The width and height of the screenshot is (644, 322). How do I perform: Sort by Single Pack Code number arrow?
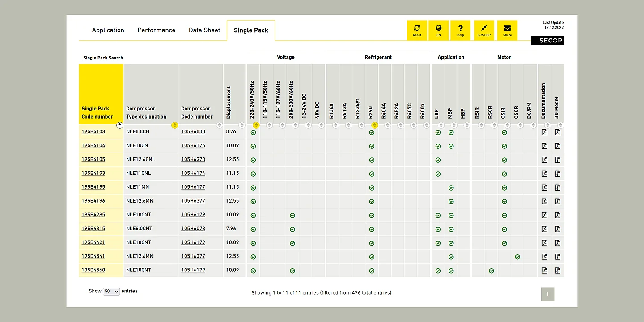point(119,125)
